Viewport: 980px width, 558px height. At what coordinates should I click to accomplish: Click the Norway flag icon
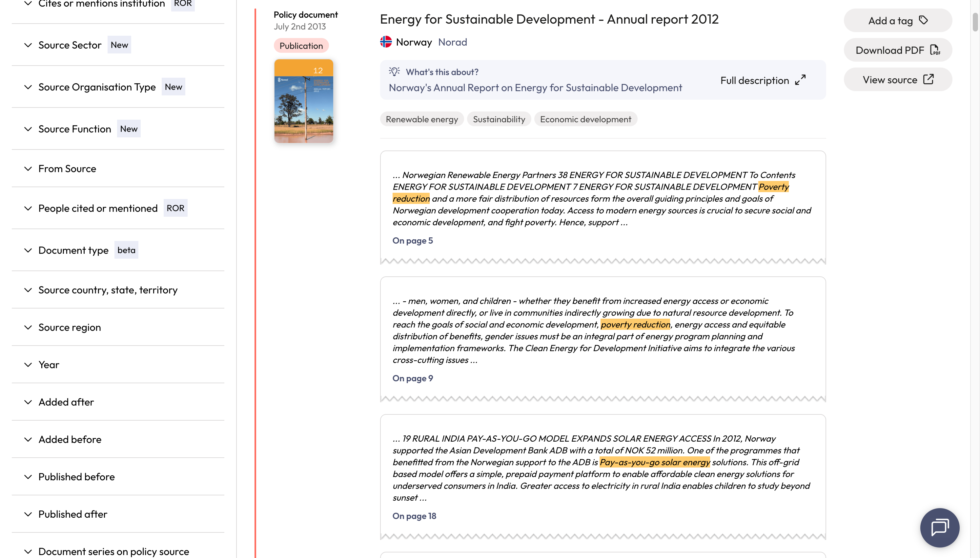pyautogui.click(x=386, y=42)
